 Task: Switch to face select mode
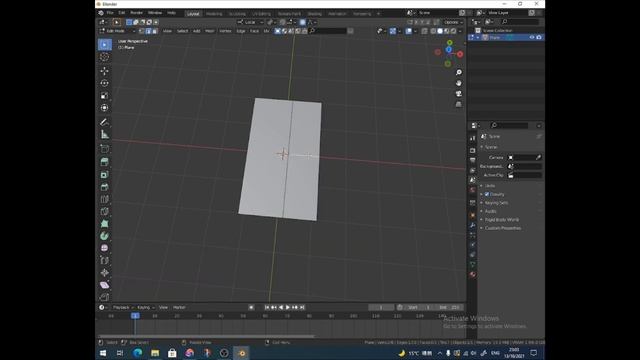[x=155, y=31]
